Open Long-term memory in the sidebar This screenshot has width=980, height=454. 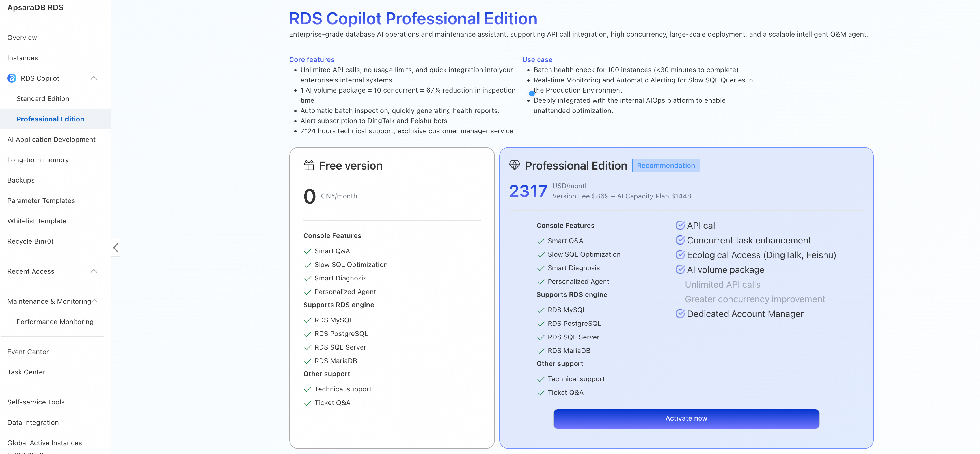[38, 160]
